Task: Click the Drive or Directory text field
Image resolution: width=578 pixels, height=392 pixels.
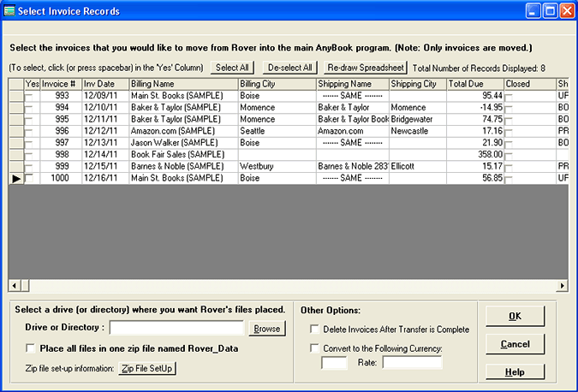Action: coord(177,328)
